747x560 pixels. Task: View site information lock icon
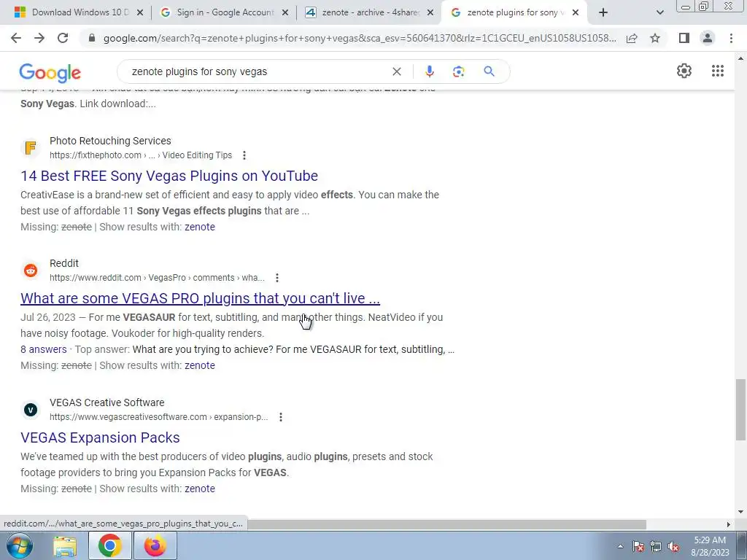click(92, 38)
